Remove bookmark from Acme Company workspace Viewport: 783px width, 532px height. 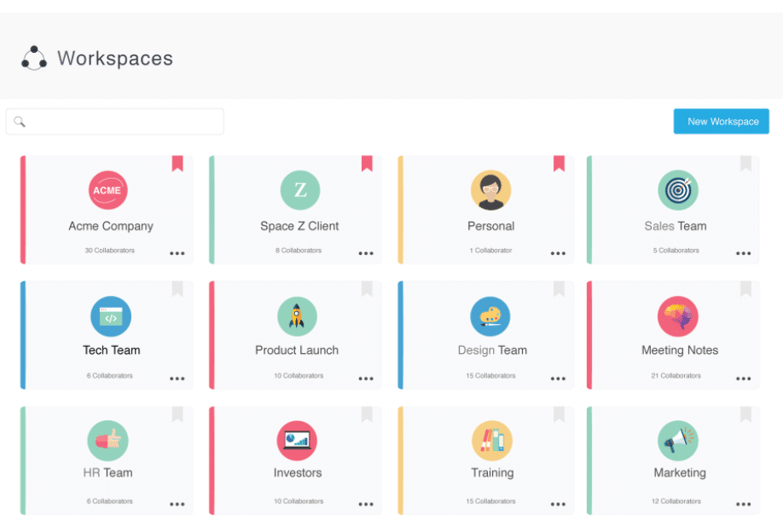(x=177, y=163)
